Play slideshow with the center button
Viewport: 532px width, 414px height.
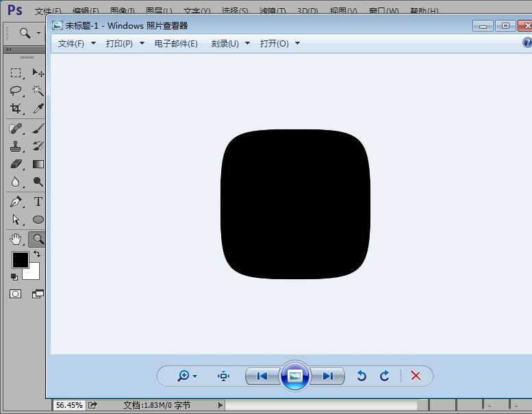click(x=295, y=376)
